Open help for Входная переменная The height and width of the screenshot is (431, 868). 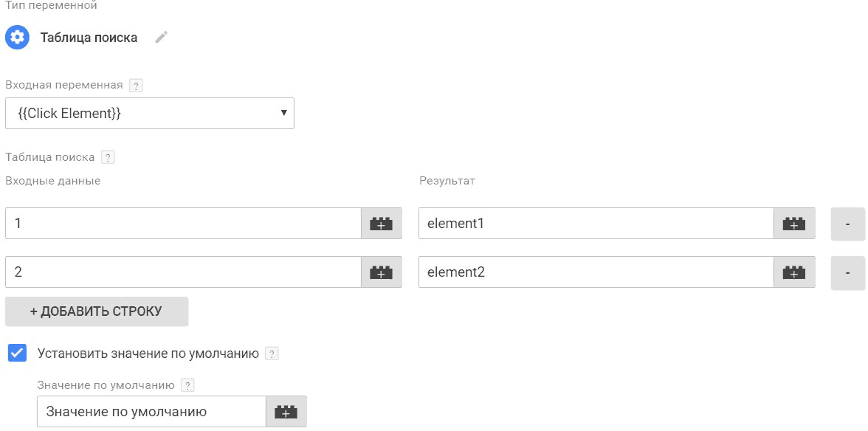[x=135, y=85]
